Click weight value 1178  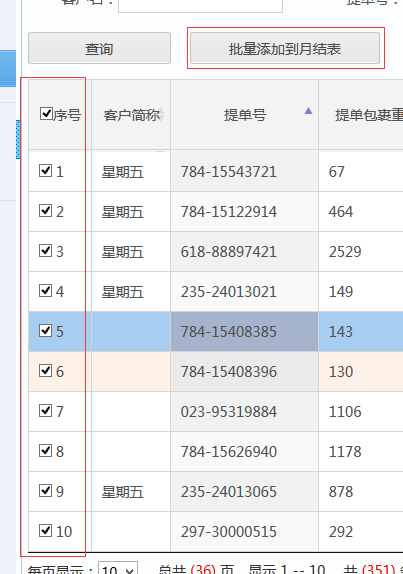tap(345, 451)
